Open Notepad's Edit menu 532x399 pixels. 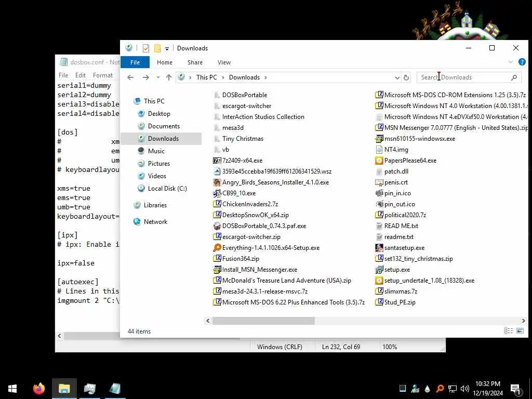[x=81, y=75]
